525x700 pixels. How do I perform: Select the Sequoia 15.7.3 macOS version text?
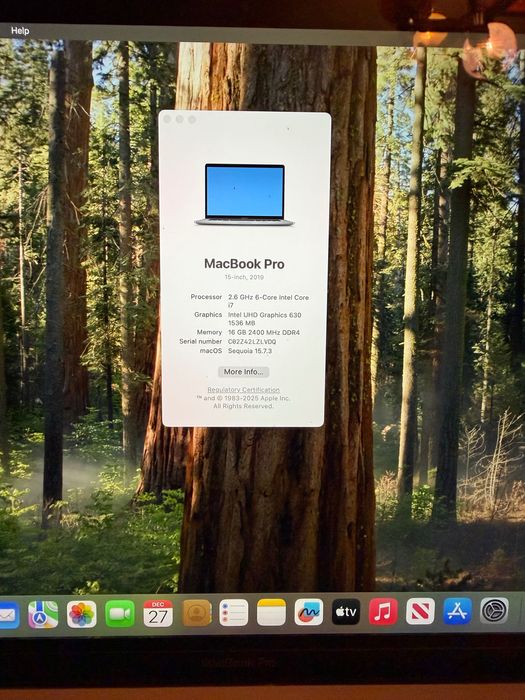250,351
